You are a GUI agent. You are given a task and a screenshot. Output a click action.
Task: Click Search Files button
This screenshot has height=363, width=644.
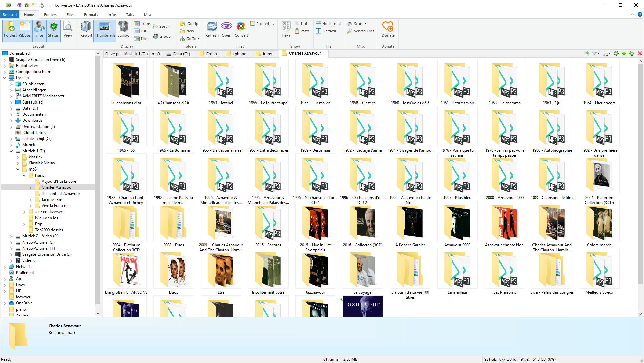click(361, 31)
